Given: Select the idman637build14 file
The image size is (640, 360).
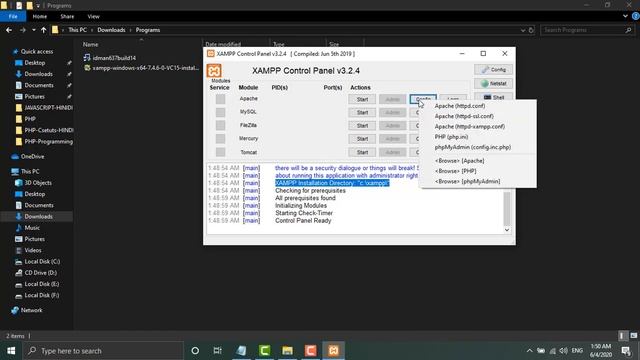Looking at the screenshot, I should coord(110,58).
